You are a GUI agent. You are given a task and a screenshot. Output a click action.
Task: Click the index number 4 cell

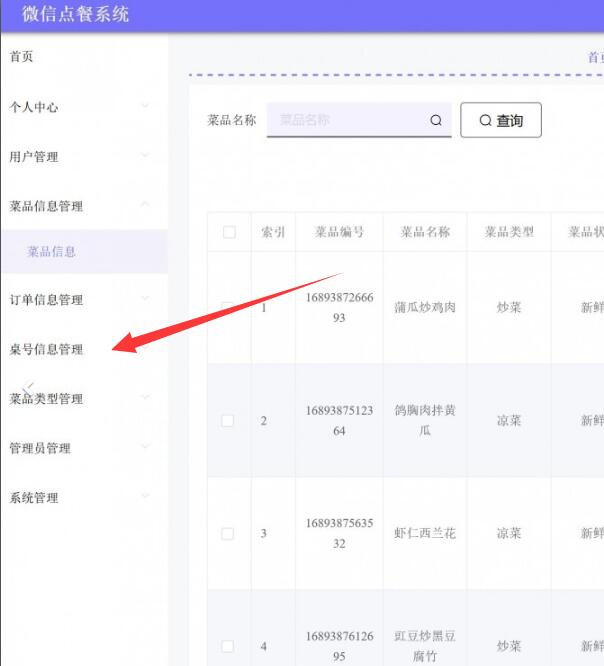pyautogui.click(x=264, y=646)
